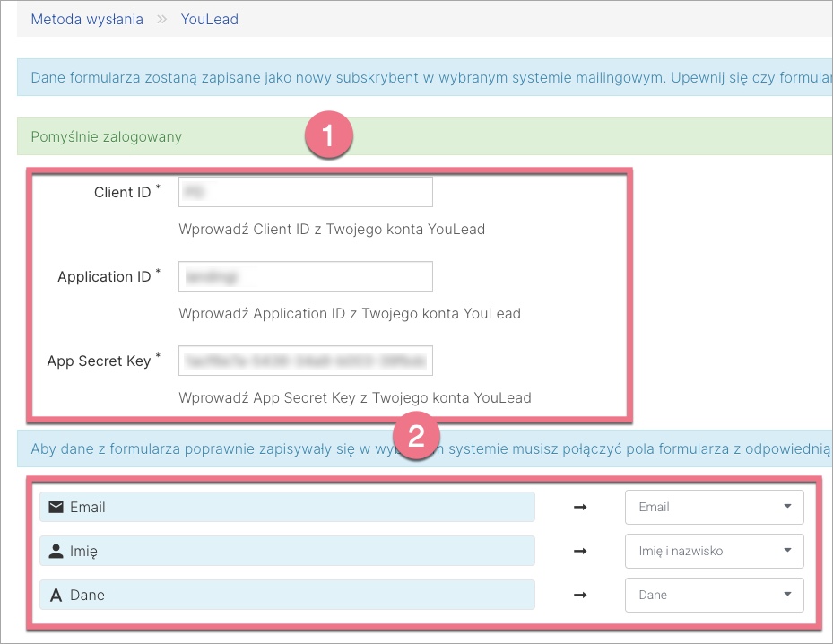Click the person icon beside Imię
This screenshot has height=644, width=833.
coord(56,551)
